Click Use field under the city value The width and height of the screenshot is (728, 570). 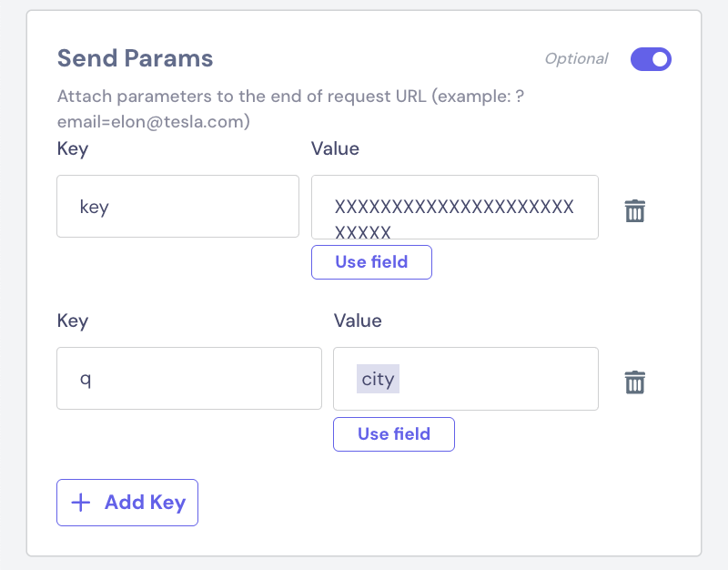tap(394, 434)
